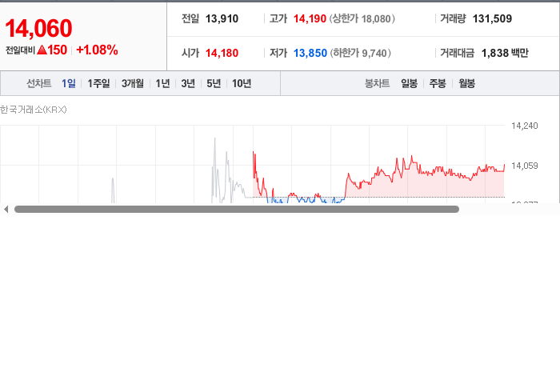This screenshot has height=392, width=560.
Task: Switch to 주봉 candle chart
Action: click(438, 83)
